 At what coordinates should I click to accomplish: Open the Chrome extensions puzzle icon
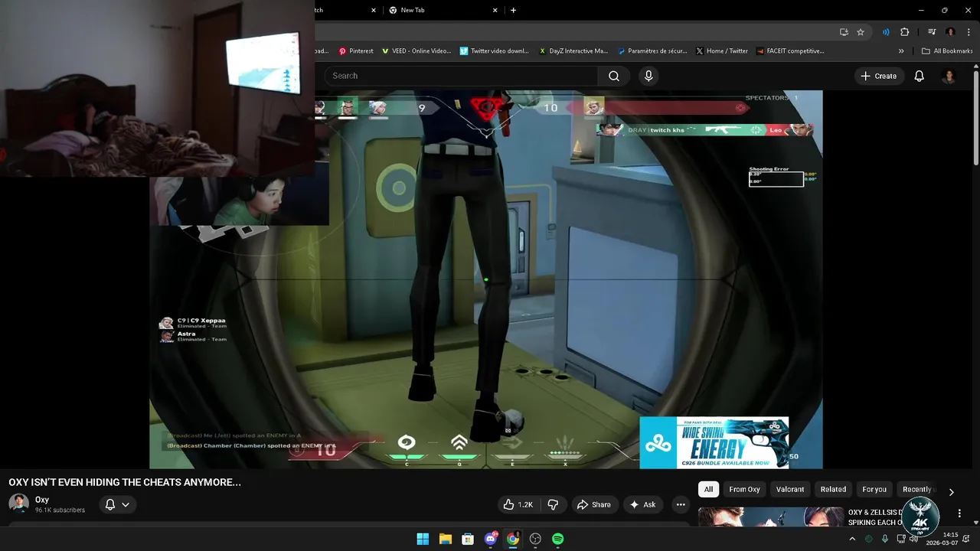tap(905, 32)
